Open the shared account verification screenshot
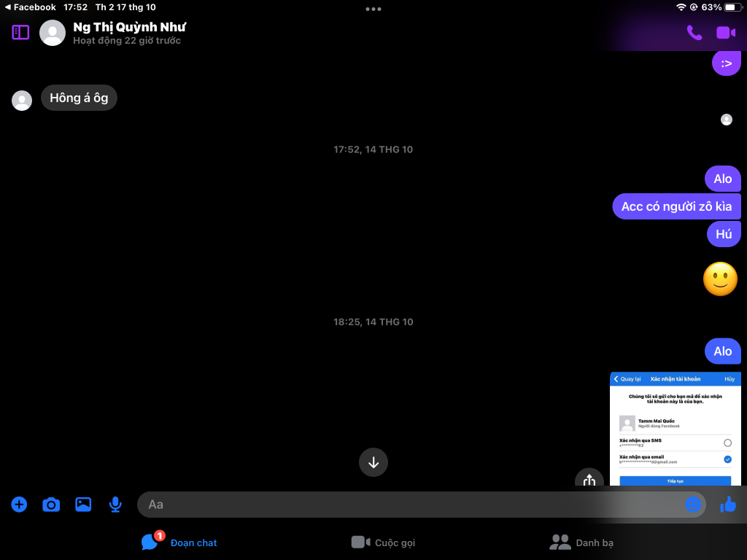Image resolution: width=747 pixels, height=560 pixels. coord(675,430)
